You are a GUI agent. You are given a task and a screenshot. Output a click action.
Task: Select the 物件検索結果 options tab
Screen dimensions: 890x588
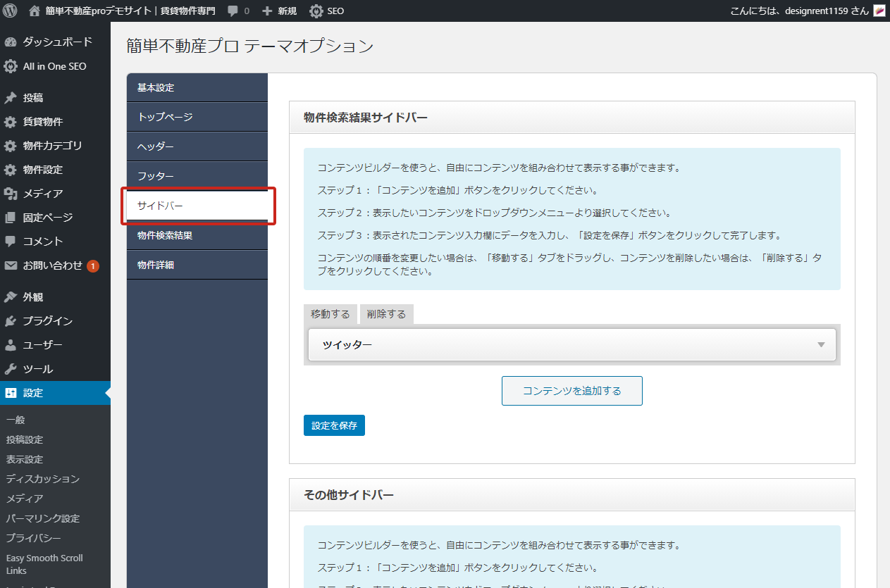point(165,235)
